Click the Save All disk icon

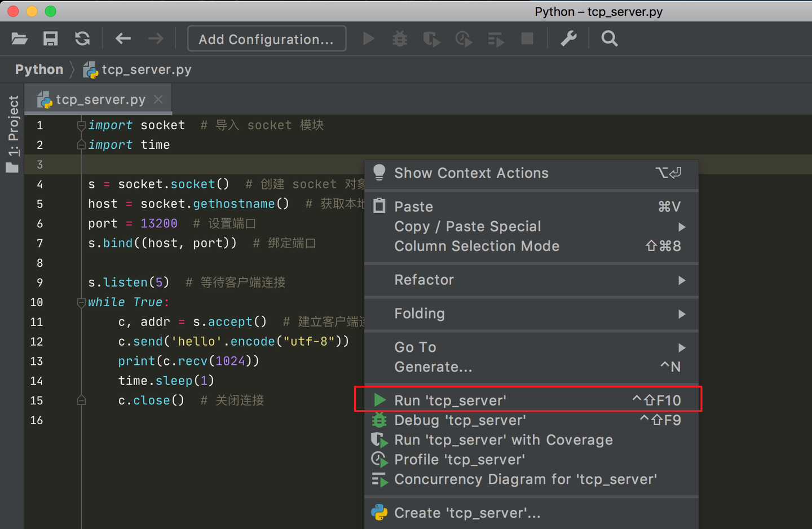point(51,38)
